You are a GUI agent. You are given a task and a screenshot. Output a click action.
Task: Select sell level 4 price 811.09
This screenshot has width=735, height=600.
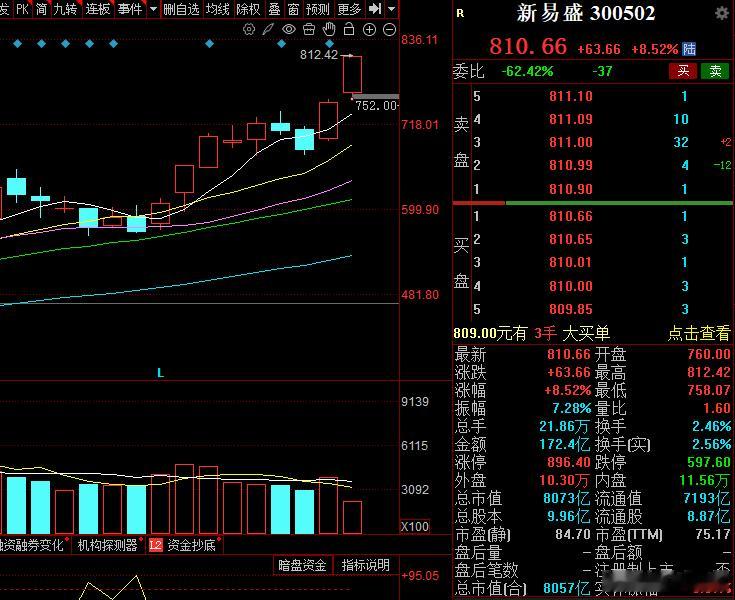[570, 119]
